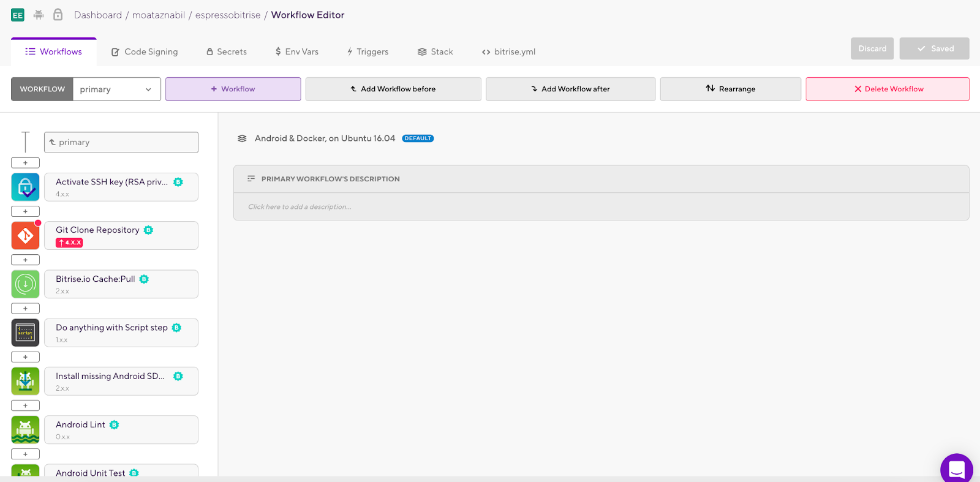Open the primary workflow dropdown

(x=116, y=89)
